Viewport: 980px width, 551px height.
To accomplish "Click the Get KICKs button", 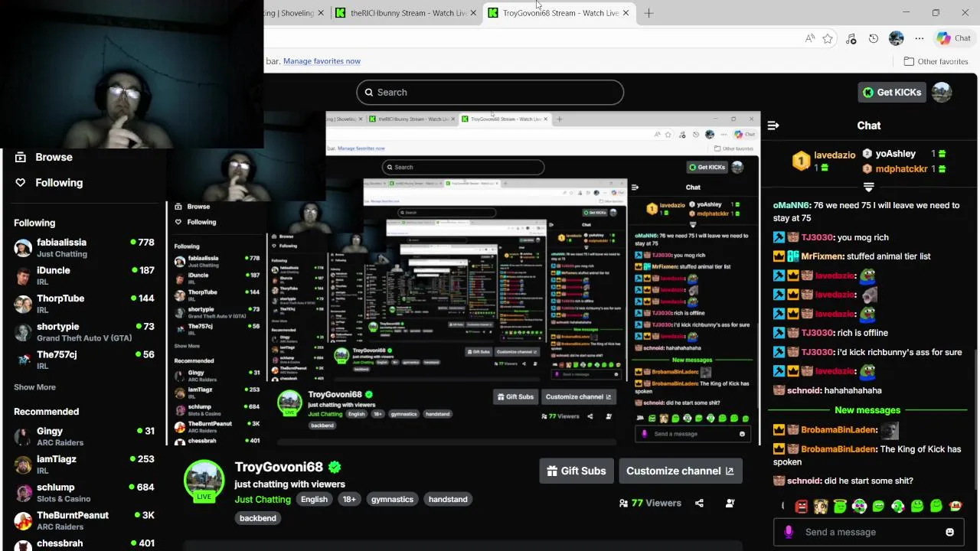I will point(892,92).
